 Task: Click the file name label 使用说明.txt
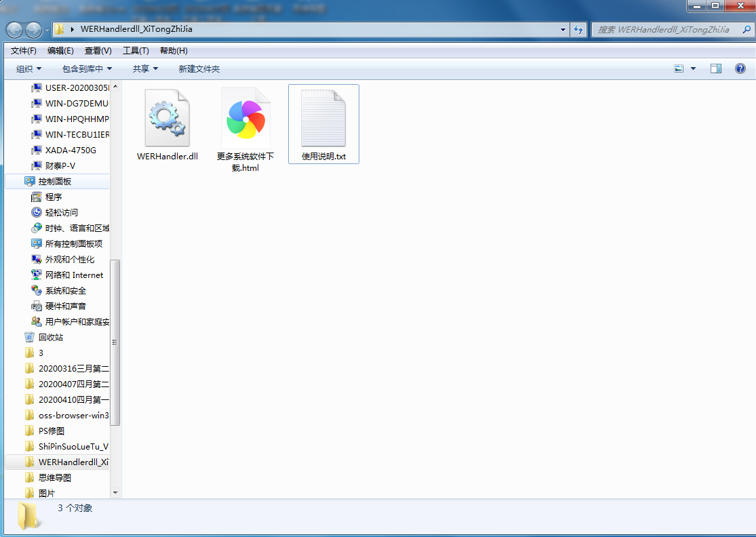(x=323, y=156)
